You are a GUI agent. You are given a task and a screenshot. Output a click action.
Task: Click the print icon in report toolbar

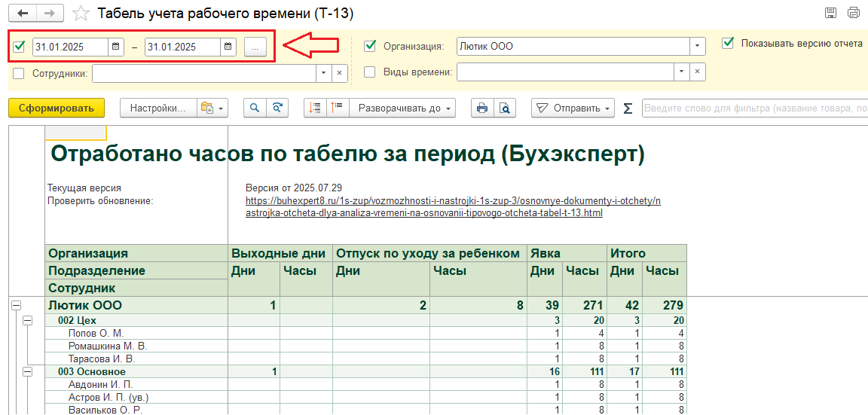click(481, 108)
